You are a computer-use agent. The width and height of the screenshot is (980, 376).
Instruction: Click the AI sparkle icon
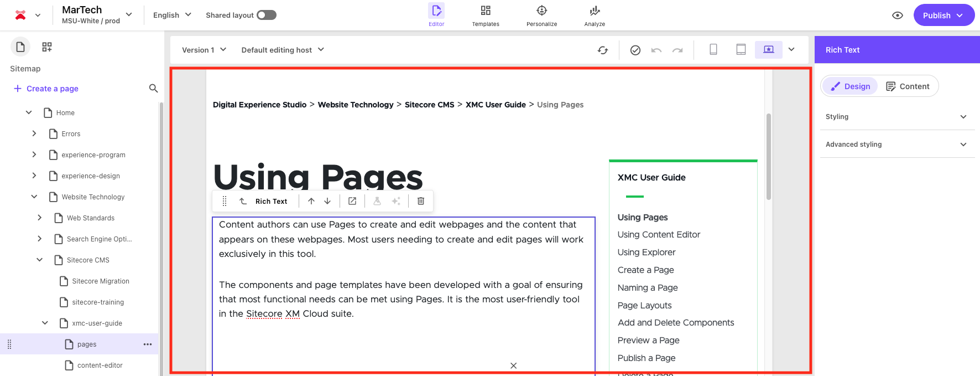tap(396, 201)
